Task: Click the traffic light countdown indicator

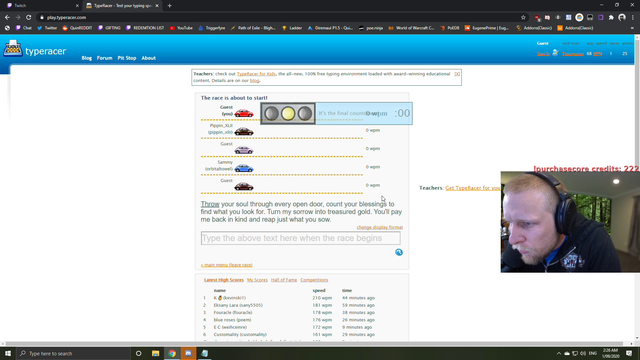Action: [288, 113]
